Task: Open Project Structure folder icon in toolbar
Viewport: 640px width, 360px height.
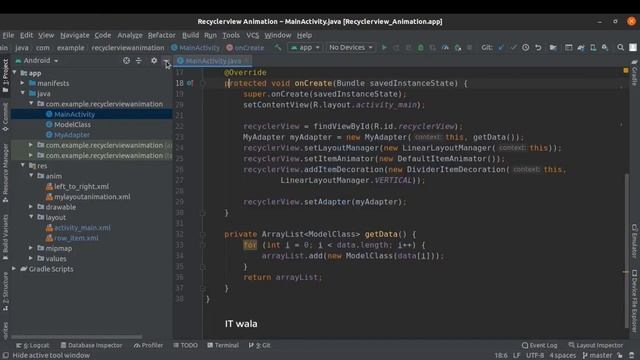Action: (x=553, y=48)
